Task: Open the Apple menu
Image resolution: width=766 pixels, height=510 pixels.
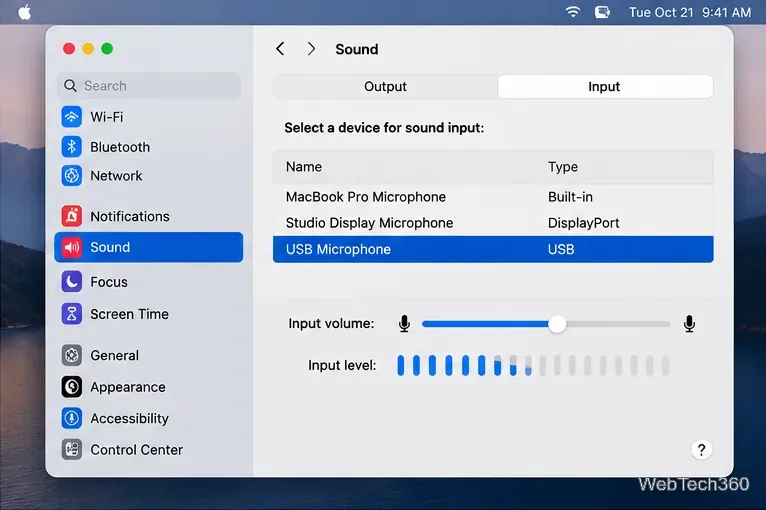Action: [x=24, y=12]
